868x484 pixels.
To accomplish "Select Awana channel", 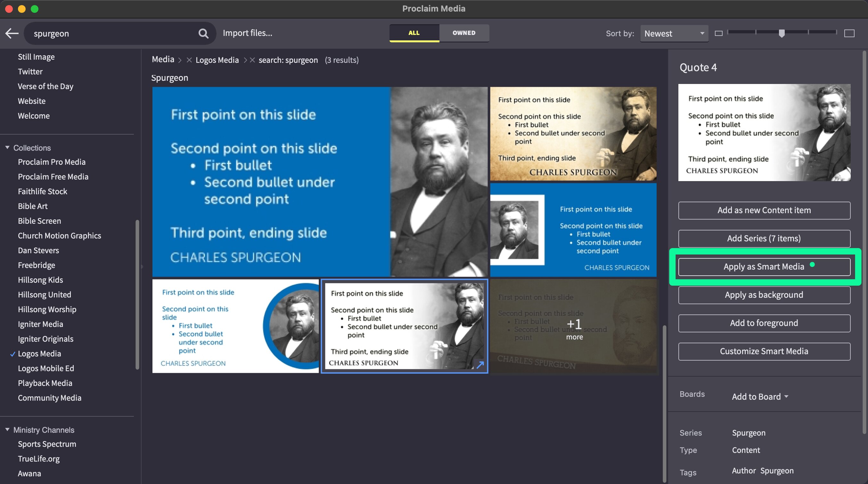I will point(29,473).
